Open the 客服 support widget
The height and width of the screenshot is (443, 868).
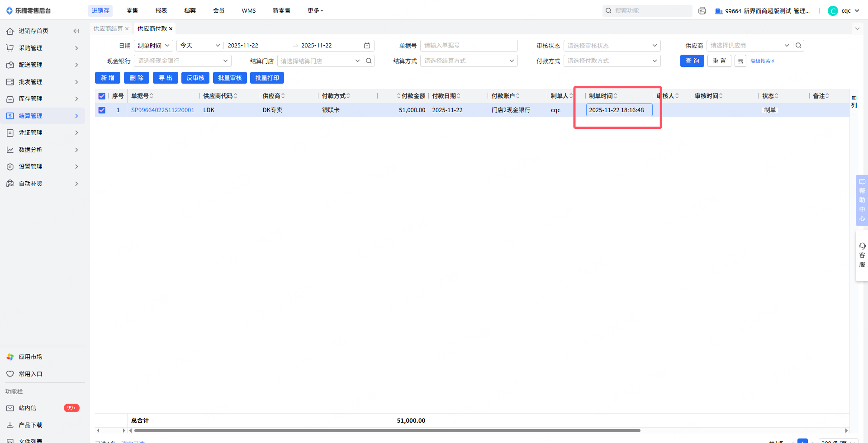click(862, 256)
